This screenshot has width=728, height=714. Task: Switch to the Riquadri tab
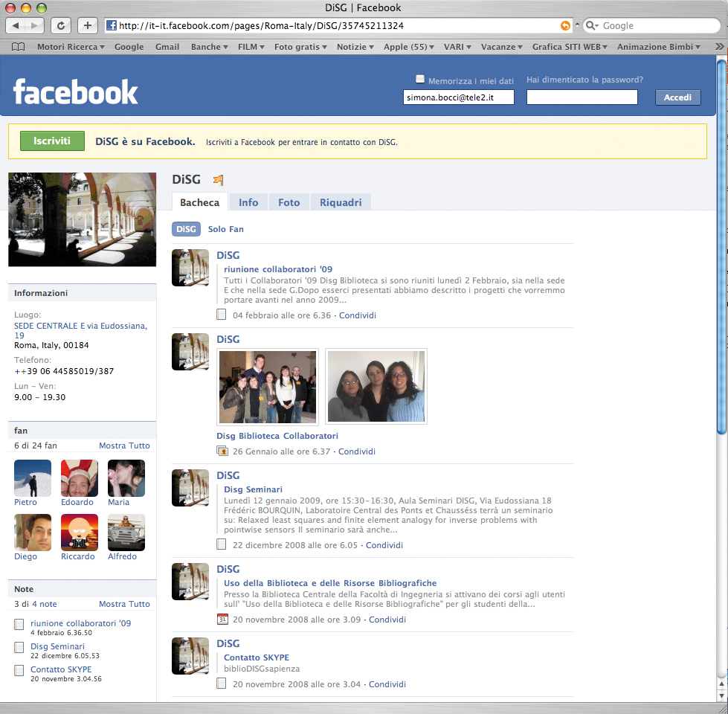tap(341, 202)
